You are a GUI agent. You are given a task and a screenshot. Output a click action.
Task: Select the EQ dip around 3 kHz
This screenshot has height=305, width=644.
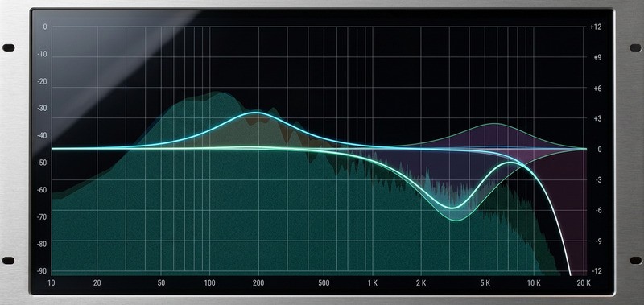click(x=453, y=208)
